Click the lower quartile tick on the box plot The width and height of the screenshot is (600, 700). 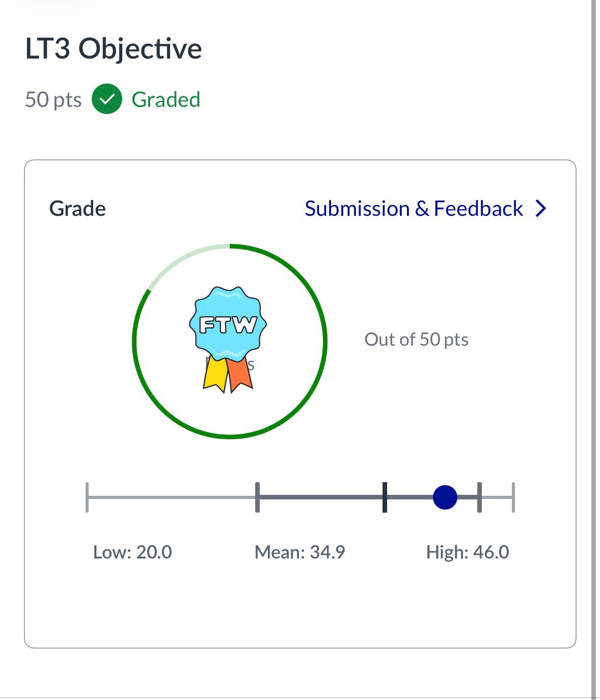point(257,497)
